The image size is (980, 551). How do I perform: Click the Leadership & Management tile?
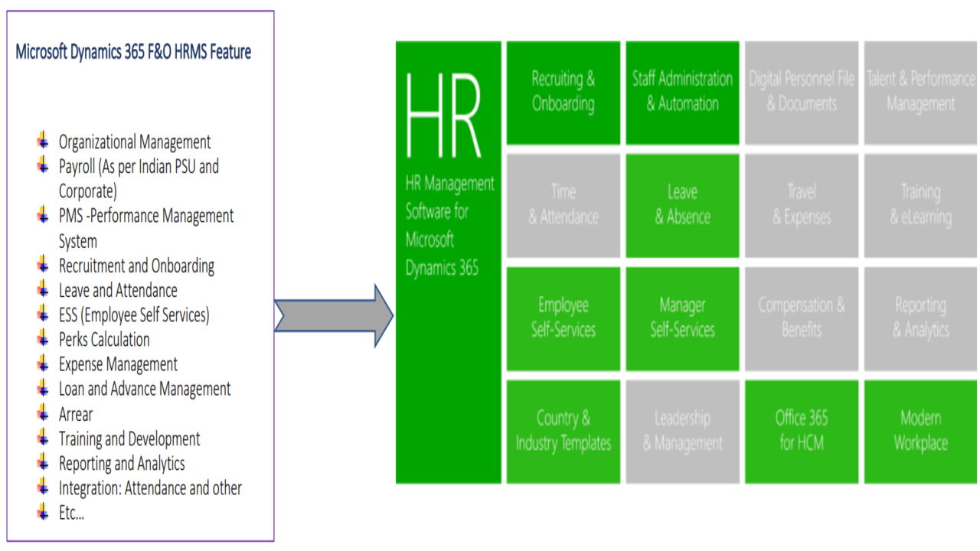point(683,432)
